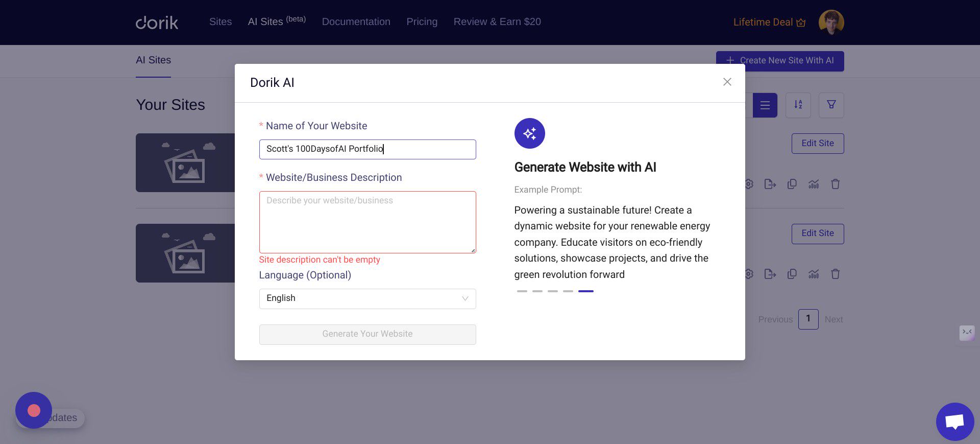Open AI Sites (beta) nav item
This screenshot has height=444, width=980.
(277, 21)
